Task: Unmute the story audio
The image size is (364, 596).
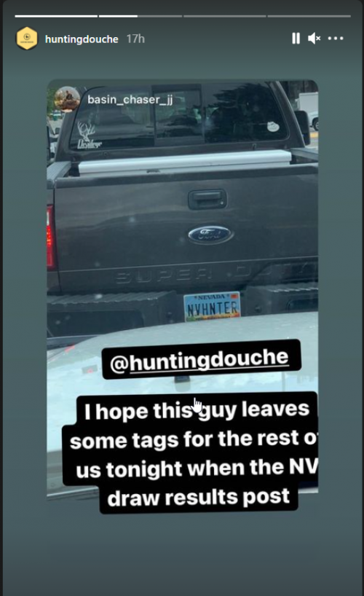Action: coord(314,39)
